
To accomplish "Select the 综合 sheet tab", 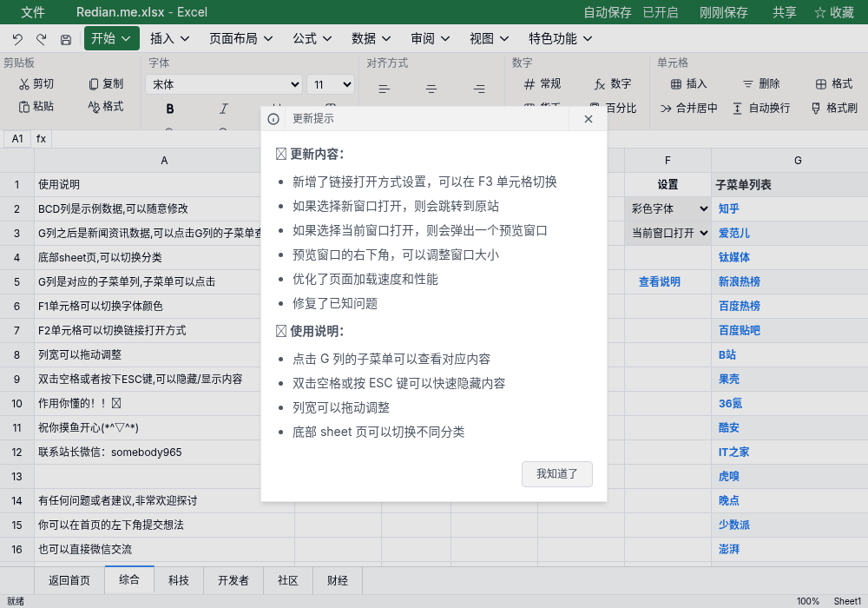I will point(129,579).
